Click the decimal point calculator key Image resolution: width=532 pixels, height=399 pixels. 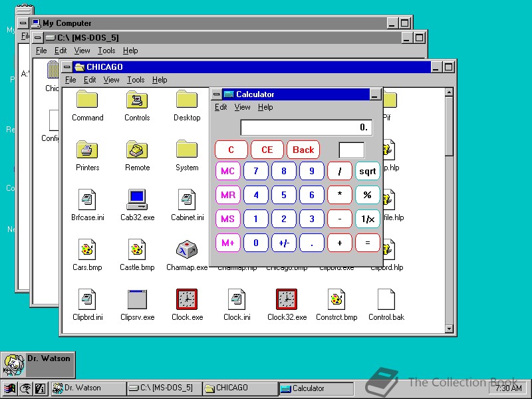(312, 243)
